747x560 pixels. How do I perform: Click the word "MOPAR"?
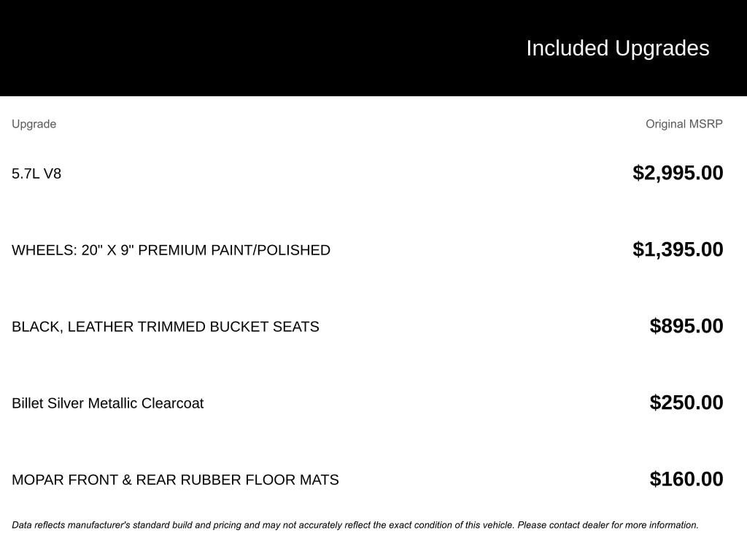click(38, 480)
